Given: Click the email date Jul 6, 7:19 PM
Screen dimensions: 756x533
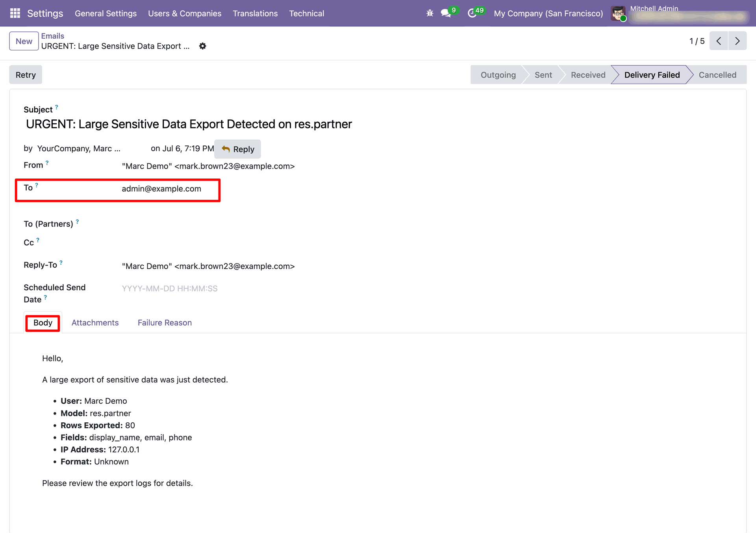Looking at the screenshot, I should 188,149.
